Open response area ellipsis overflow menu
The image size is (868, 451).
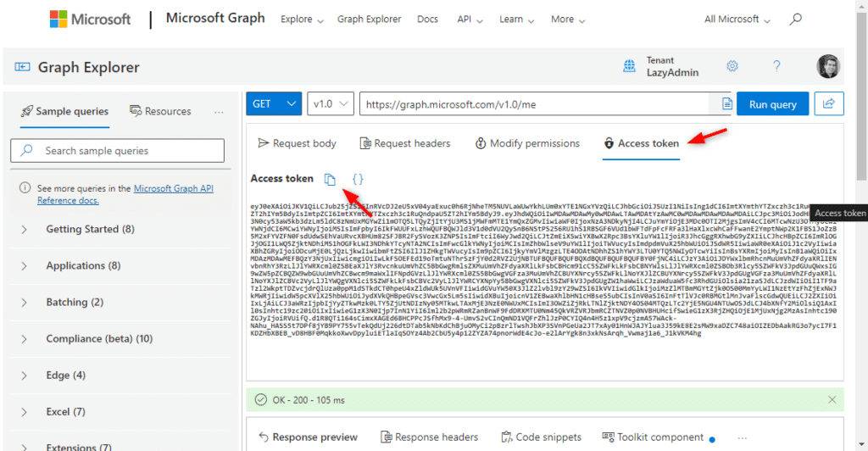pos(743,437)
